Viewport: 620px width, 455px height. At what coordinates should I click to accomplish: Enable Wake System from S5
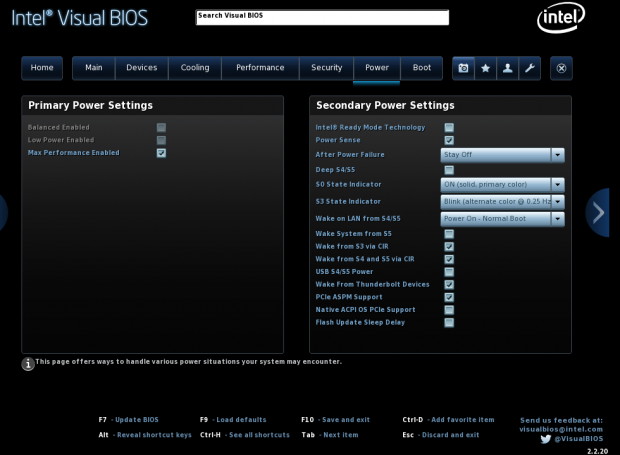[x=449, y=234]
